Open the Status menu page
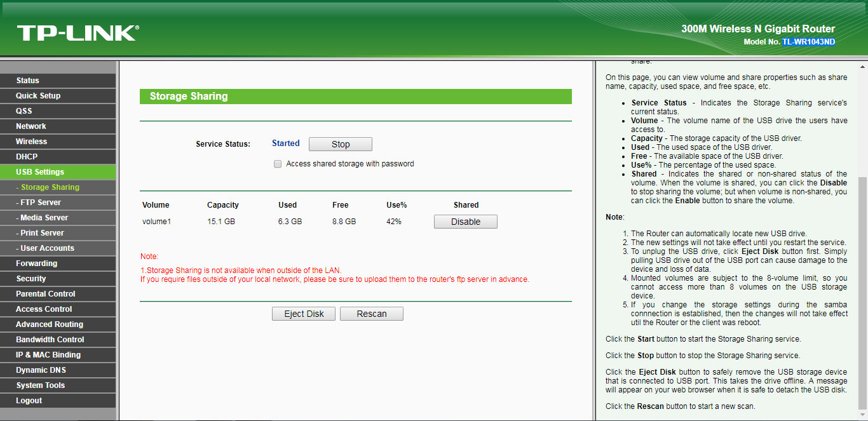Screen dimensions: 868x421 (28, 81)
